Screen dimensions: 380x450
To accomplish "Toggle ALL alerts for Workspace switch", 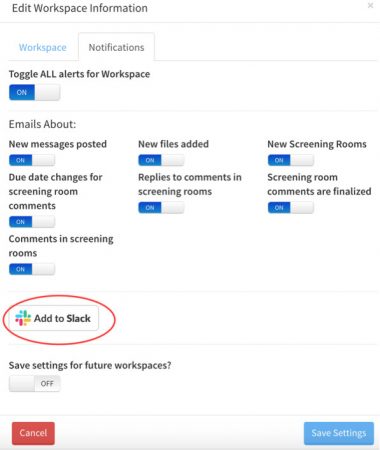I will coord(35,92).
